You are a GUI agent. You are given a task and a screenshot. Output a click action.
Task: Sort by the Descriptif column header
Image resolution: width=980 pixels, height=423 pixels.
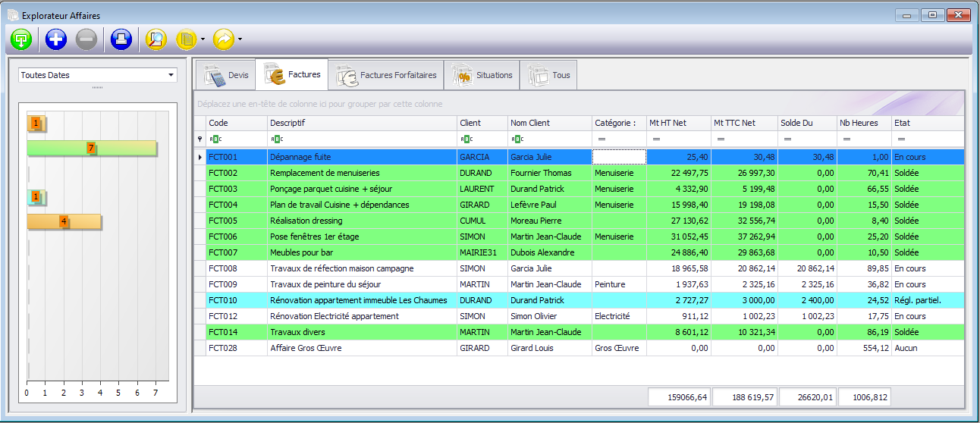click(x=362, y=123)
